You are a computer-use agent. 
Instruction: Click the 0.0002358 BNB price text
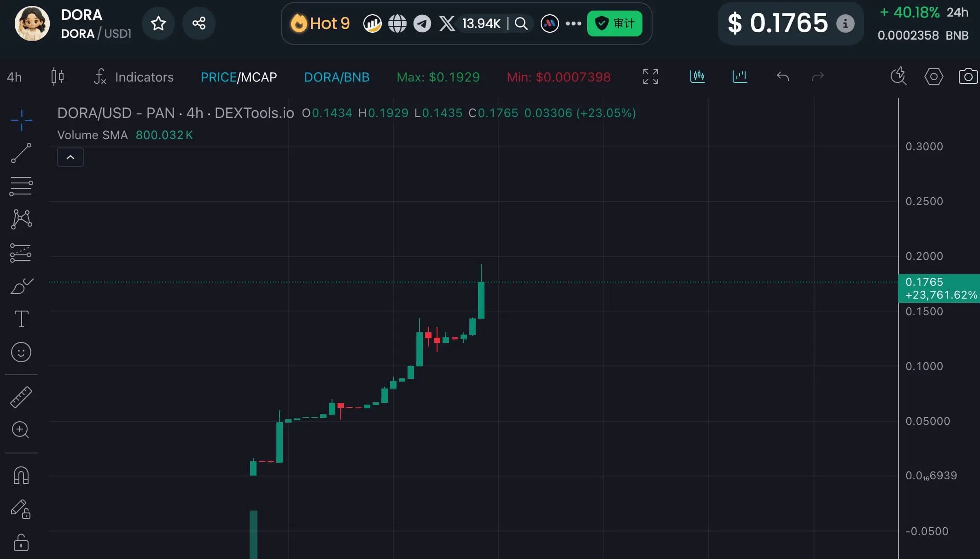click(923, 35)
